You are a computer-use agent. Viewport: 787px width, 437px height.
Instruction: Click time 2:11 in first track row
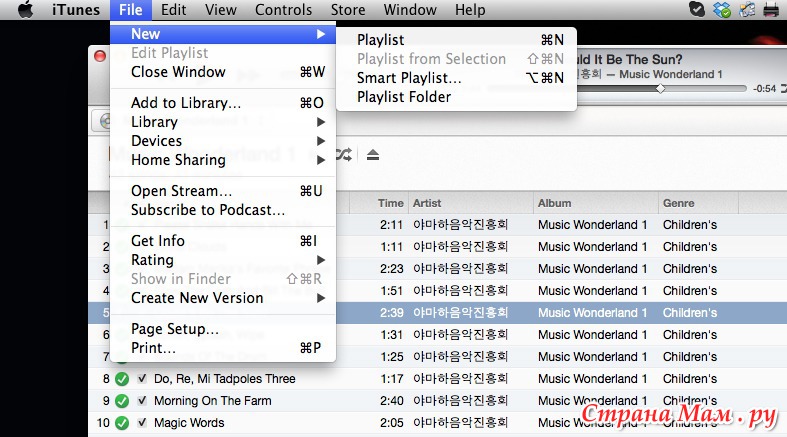coord(391,225)
